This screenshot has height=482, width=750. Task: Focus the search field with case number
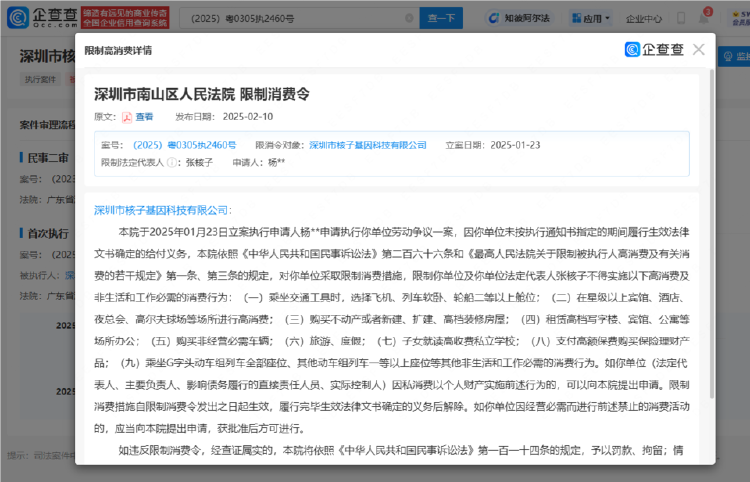pyautogui.click(x=299, y=18)
